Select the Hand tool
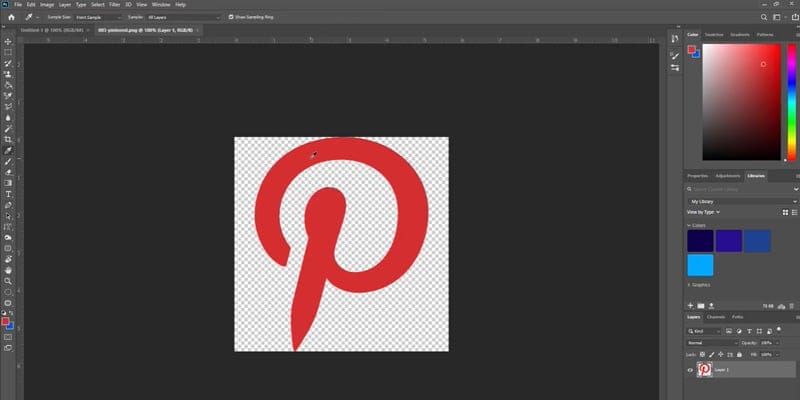The image size is (800, 400). [8, 270]
